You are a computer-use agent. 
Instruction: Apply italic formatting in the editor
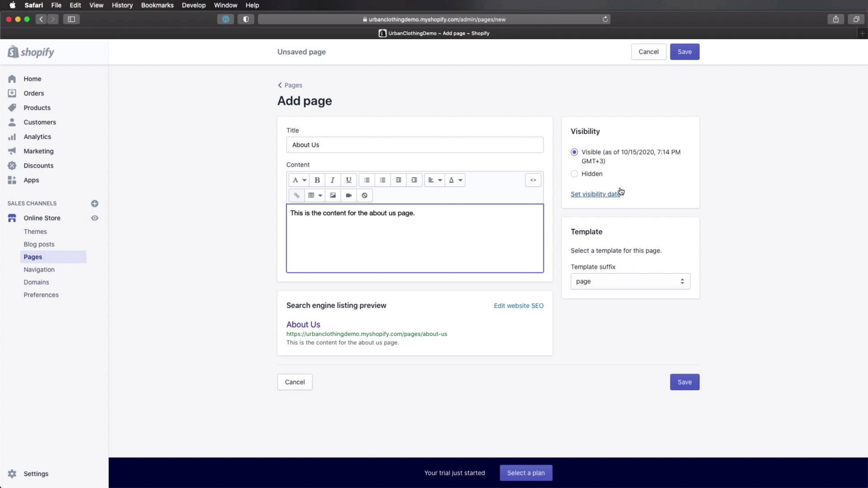[x=333, y=180]
